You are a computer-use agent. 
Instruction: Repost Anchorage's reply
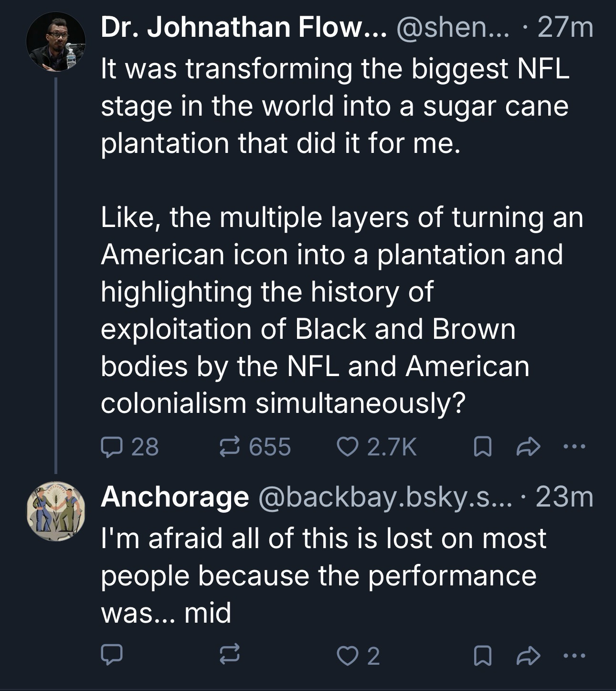point(229,656)
